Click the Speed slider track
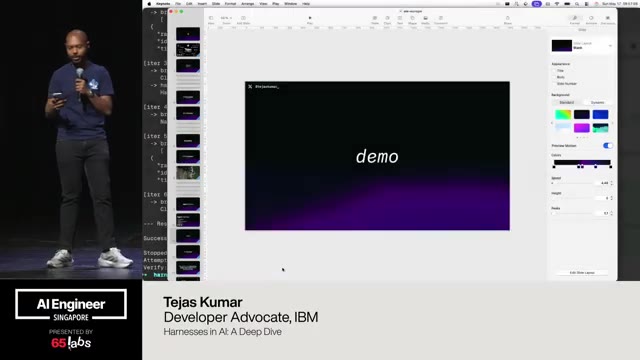The width and height of the screenshot is (640, 360). tap(571, 183)
